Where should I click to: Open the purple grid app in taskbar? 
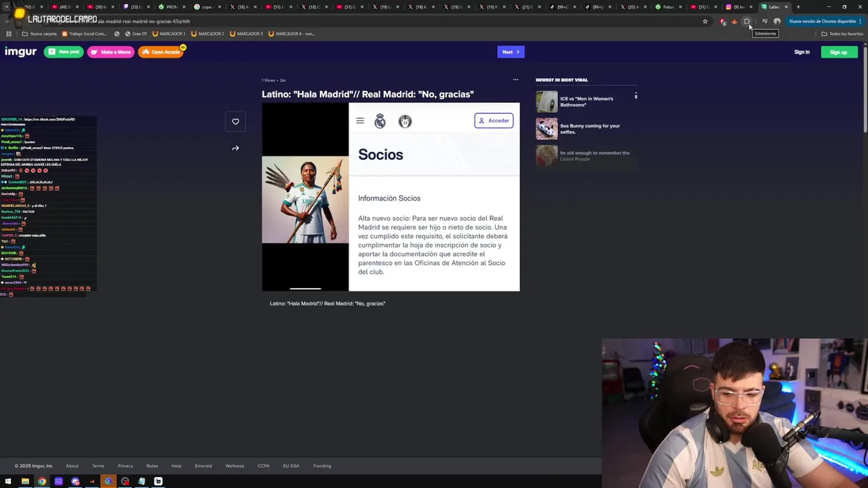(x=59, y=481)
